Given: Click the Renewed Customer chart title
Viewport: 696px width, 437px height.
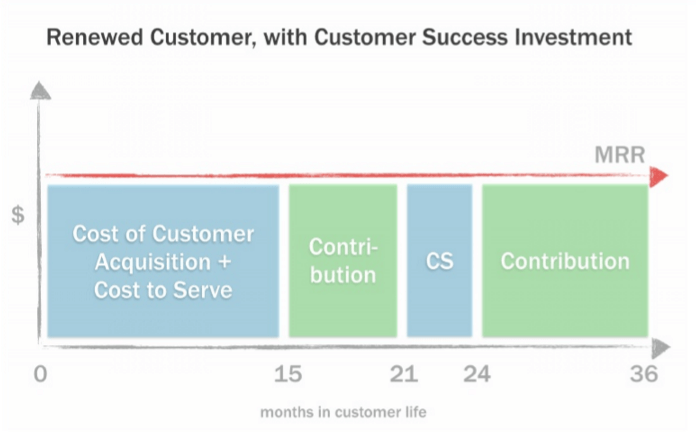Looking at the screenshot, I should (339, 37).
